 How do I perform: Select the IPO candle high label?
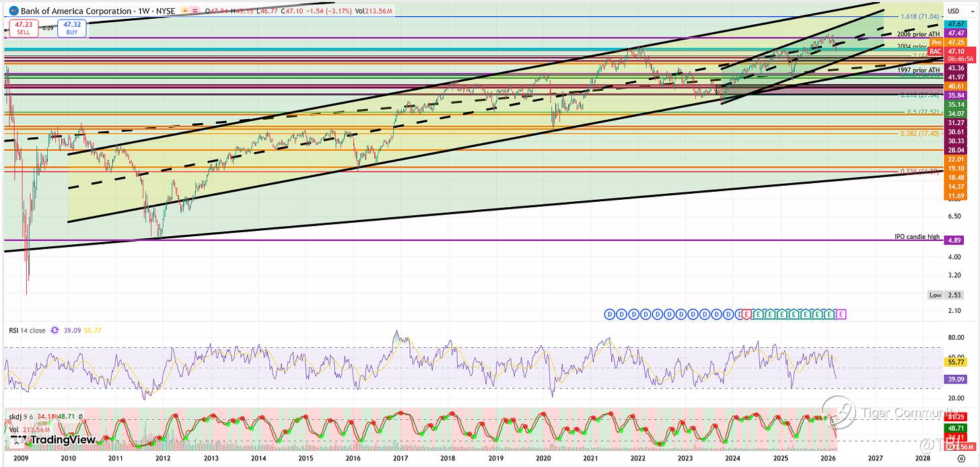[x=917, y=237]
